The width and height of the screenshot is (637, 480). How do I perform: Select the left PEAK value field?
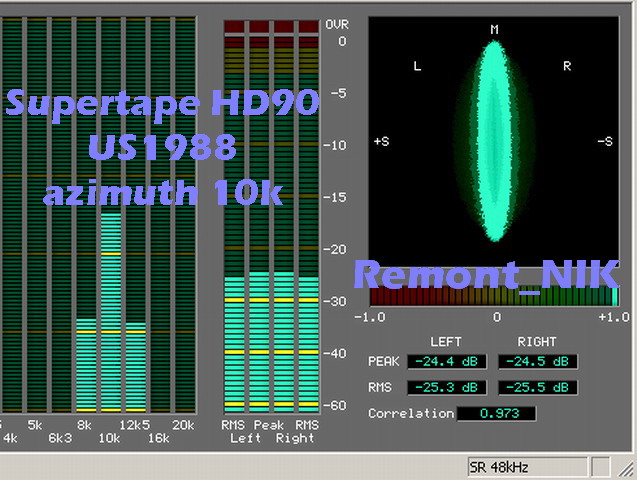coord(446,361)
